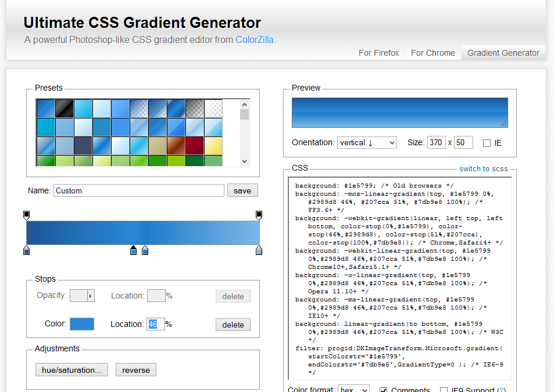Select the pale yellow gradient preset
This screenshot has height=392, width=554.
point(213,145)
